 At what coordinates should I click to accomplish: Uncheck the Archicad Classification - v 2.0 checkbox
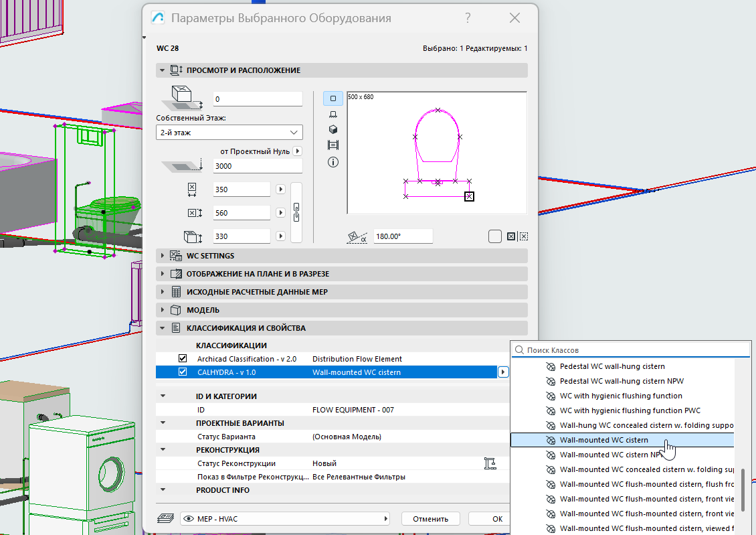[182, 358]
